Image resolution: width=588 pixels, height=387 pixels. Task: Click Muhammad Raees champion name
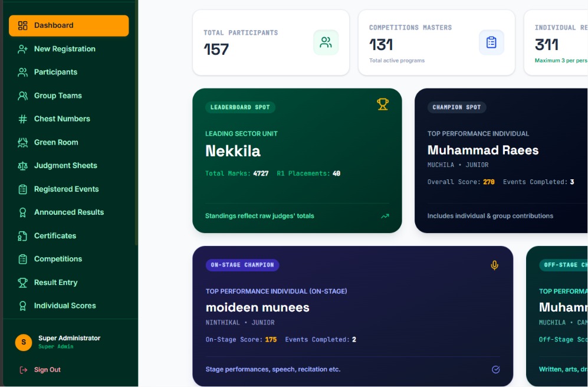coord(483,150)
